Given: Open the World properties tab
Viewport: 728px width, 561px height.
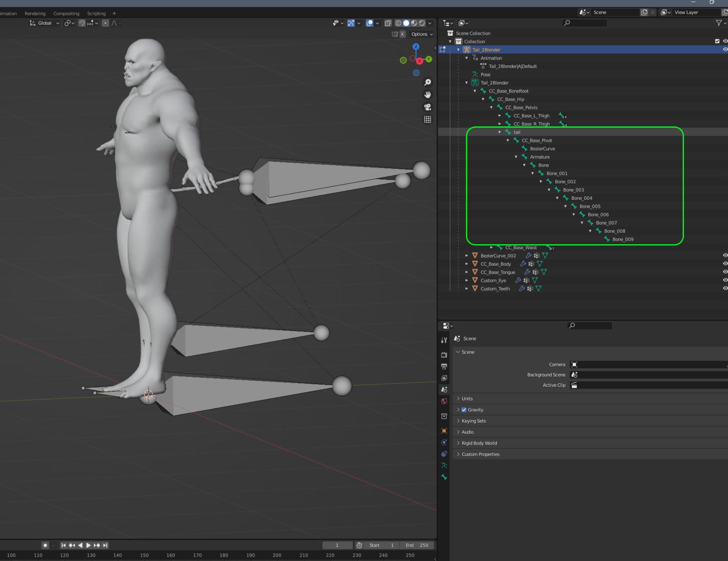Looking at the screenshot, I should (x=444, y=401).
